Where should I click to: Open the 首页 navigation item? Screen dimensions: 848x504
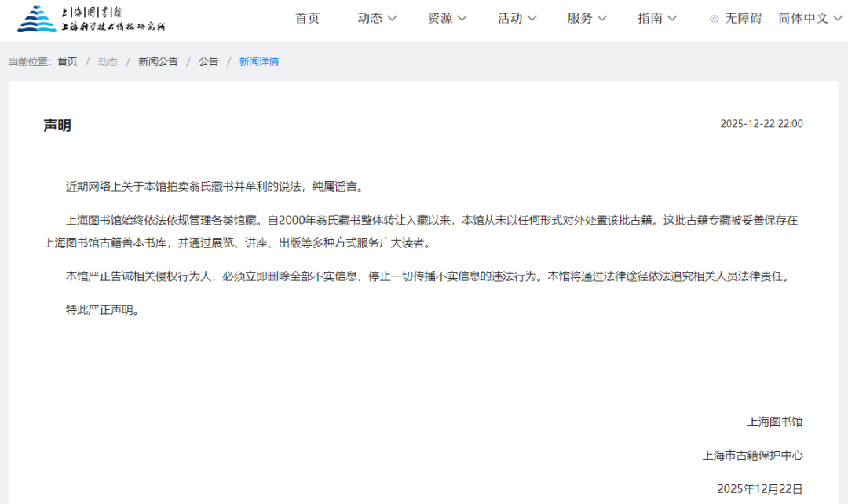coord(307,18)
